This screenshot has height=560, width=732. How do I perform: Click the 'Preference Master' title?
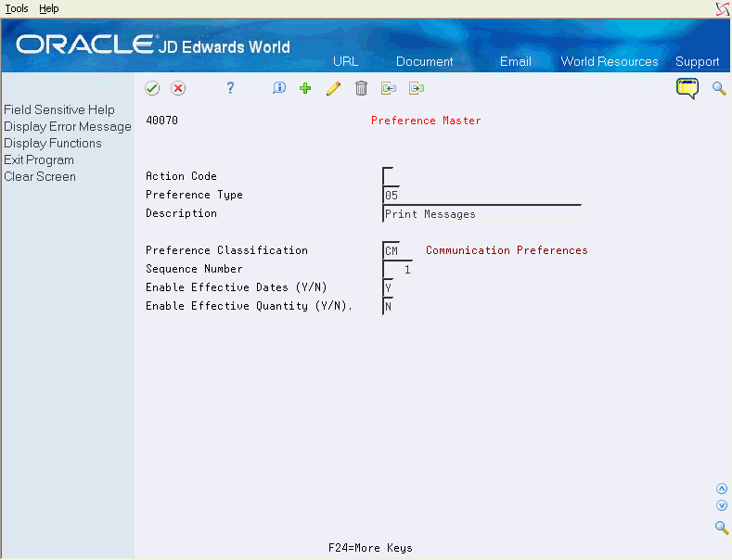(x=426, y=121)
